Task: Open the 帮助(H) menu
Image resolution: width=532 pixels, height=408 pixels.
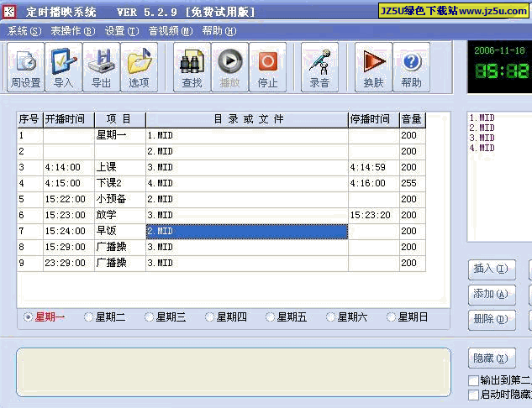Action: coord(219,31)
